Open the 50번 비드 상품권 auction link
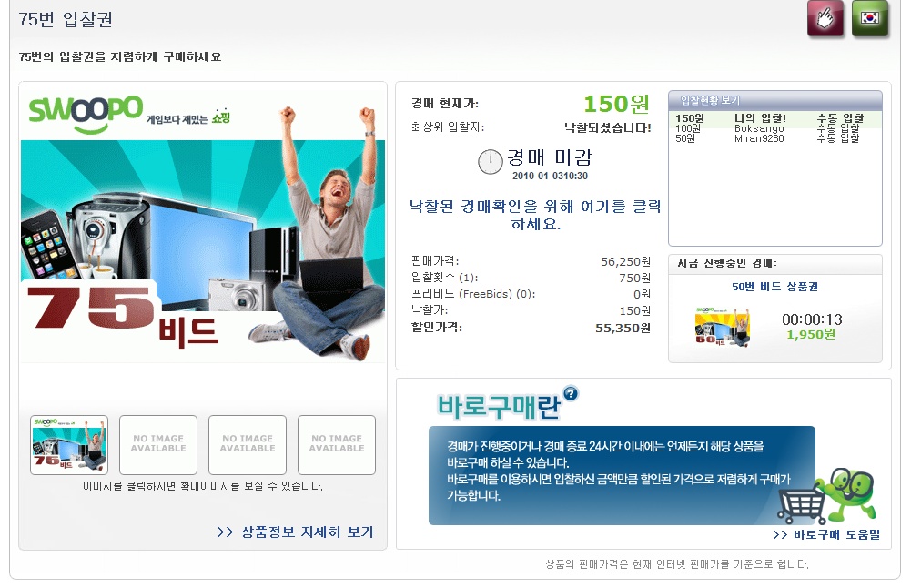911x588 pixels. tap(775, 287)
